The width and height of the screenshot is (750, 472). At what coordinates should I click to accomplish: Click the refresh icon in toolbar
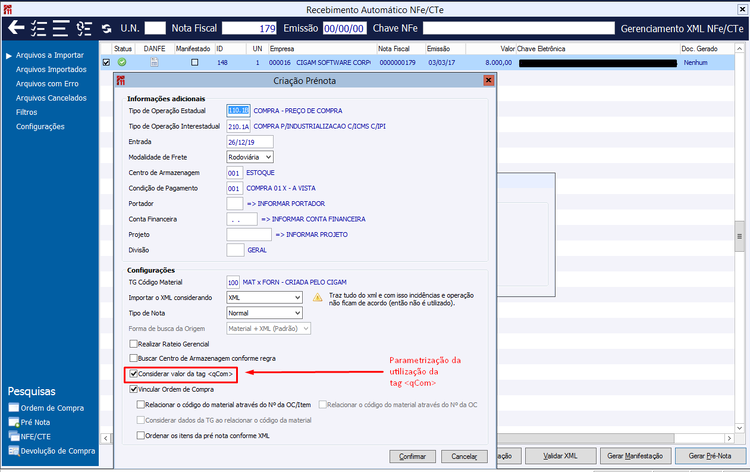pyautogui.click(x=106, y=29)
